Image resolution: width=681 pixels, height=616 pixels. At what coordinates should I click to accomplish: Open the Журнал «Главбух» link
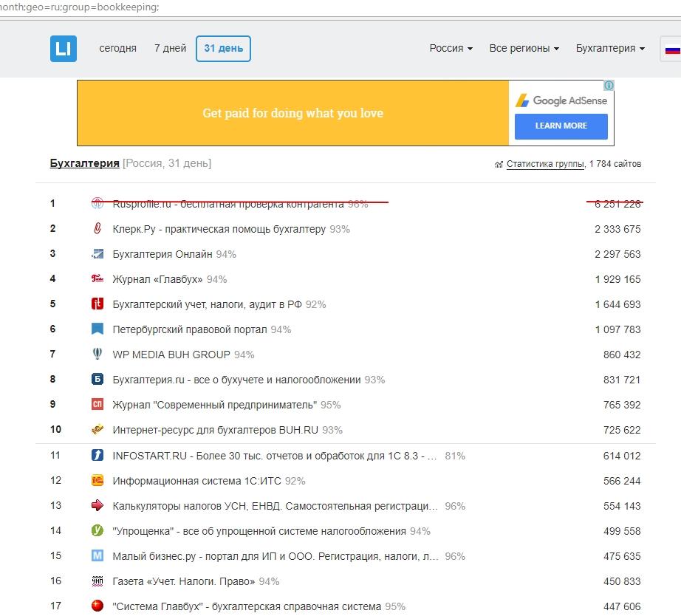coord(157,279)
